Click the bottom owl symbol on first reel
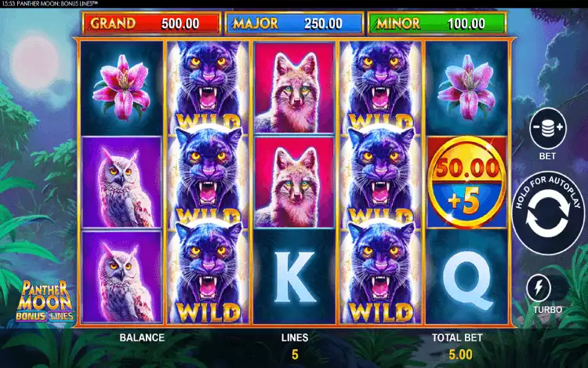 [122, 277]
